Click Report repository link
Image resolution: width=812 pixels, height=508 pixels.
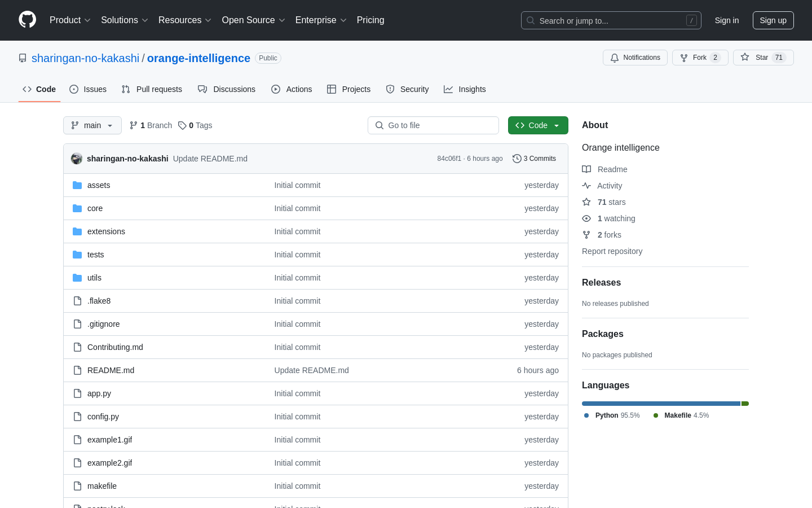612,251
